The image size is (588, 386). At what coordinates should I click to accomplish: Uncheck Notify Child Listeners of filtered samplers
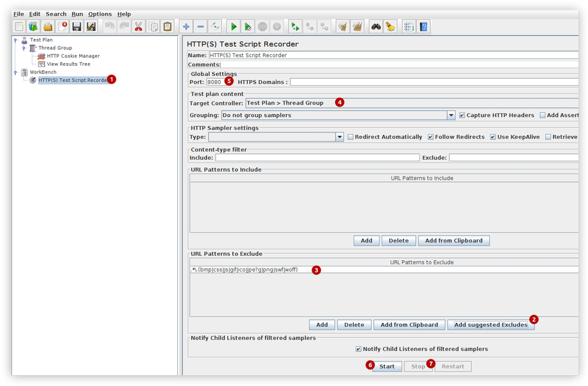(357, 348)
